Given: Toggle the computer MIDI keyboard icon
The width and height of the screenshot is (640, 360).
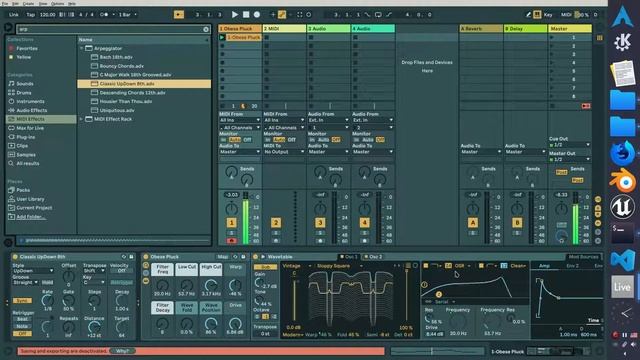Looking at the screenshot, I should (x=537, y=15).
